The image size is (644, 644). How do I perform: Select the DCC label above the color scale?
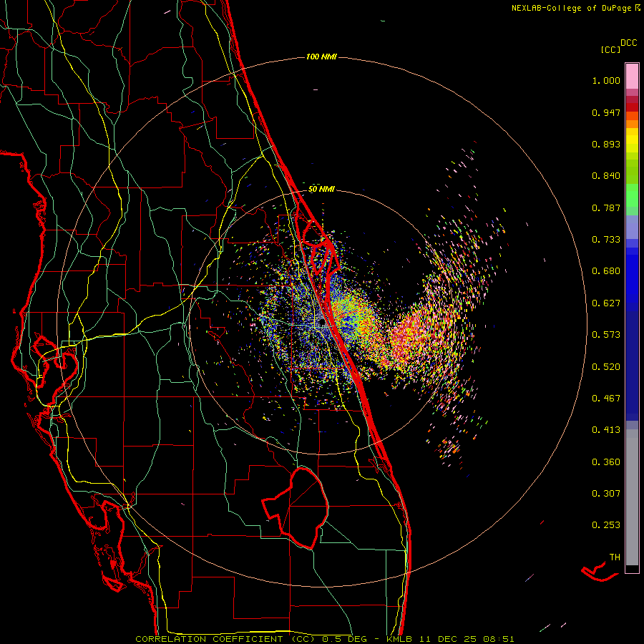tap(628, 43)
